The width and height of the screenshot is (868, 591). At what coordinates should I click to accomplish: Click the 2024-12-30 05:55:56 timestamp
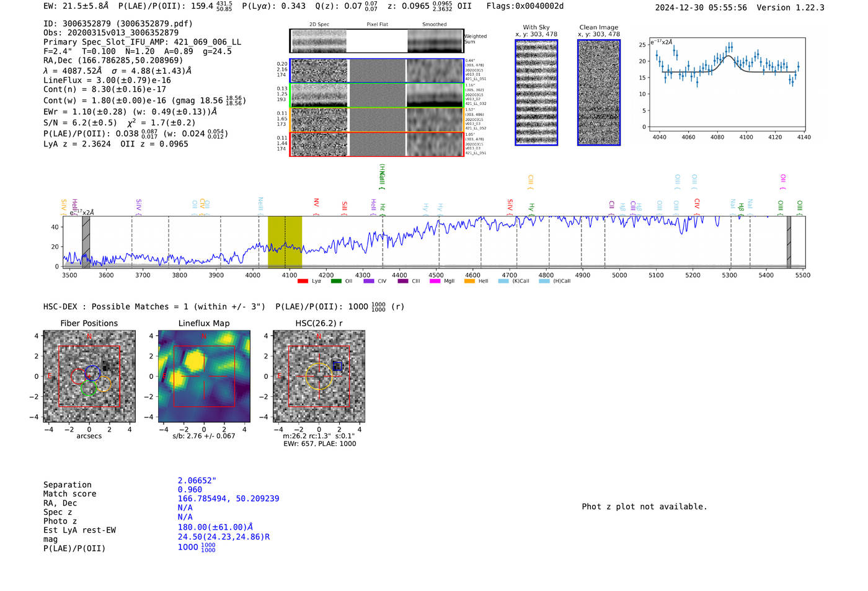(x=701, y=7)
